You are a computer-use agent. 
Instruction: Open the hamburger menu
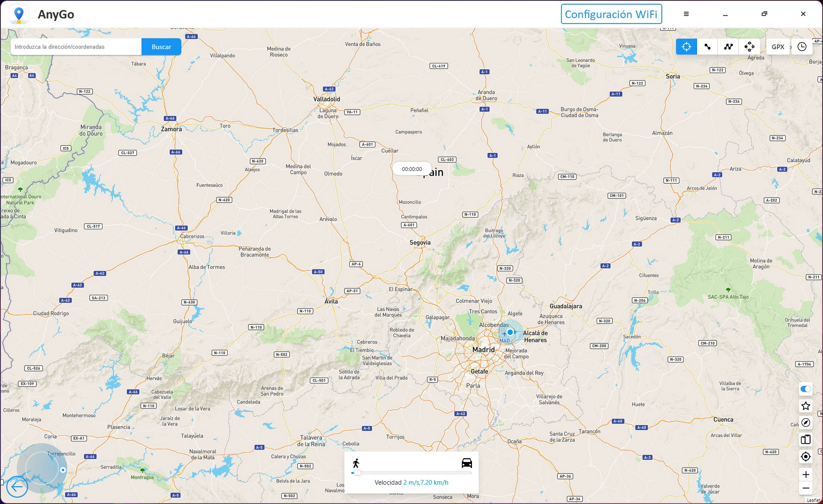click(x=686, y=14)
